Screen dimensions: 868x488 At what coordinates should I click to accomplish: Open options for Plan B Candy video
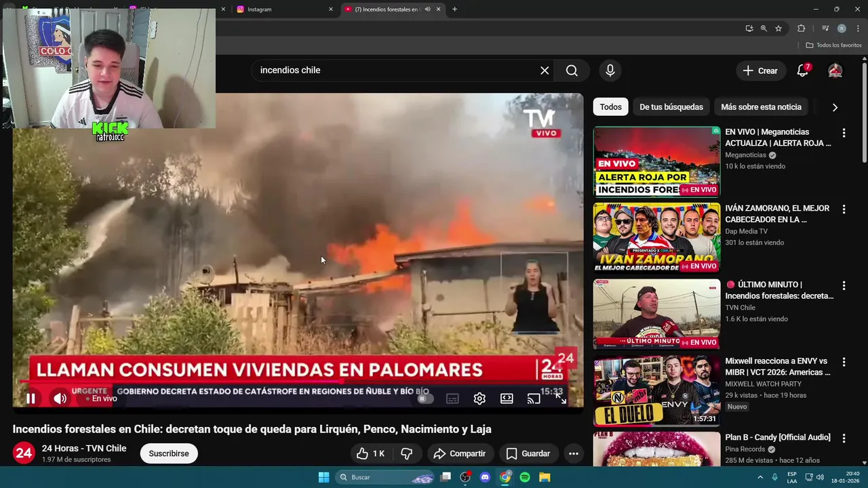844,438
